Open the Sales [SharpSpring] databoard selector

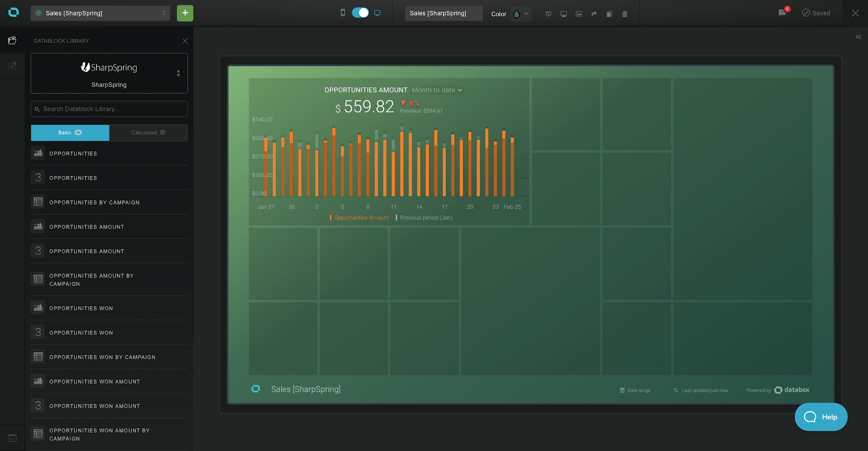click(100, 13)
